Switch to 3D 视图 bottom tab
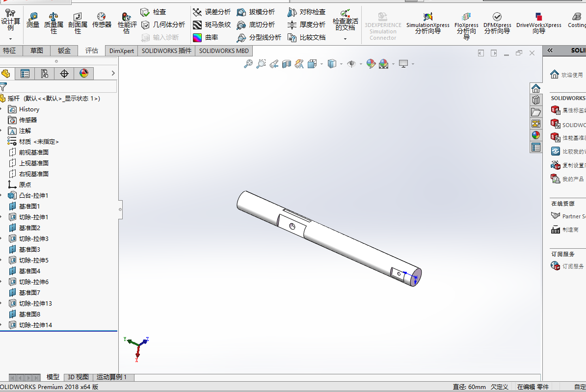 [78, 377]
